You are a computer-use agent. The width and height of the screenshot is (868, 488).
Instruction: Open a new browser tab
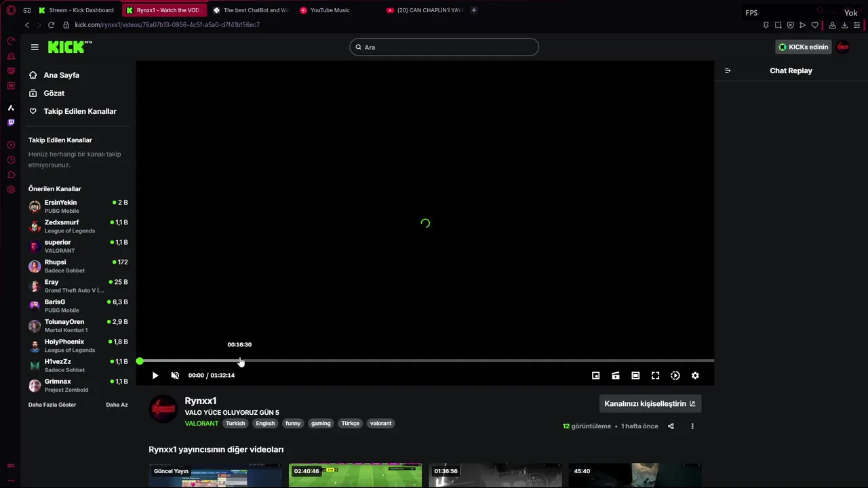coord(474,10)
